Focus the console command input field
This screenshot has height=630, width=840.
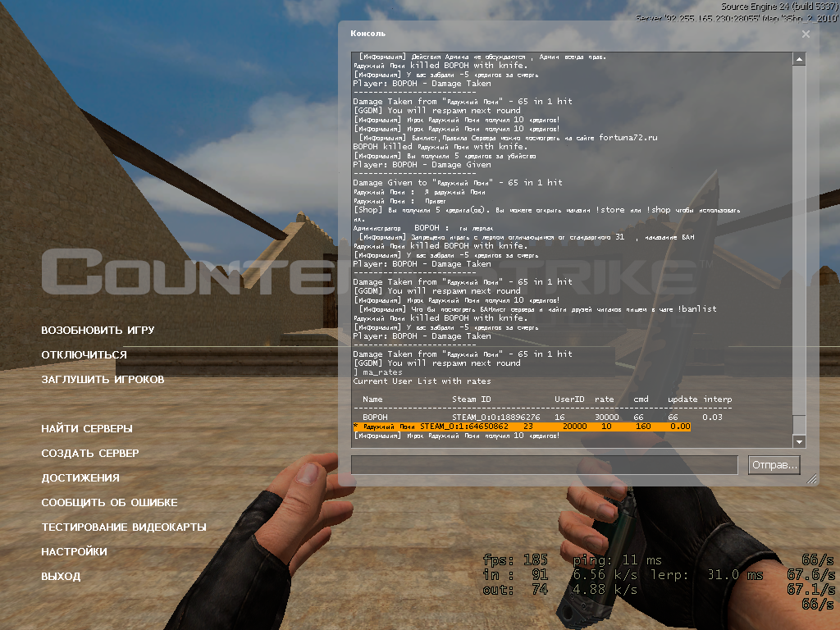[x=545, y=465]
